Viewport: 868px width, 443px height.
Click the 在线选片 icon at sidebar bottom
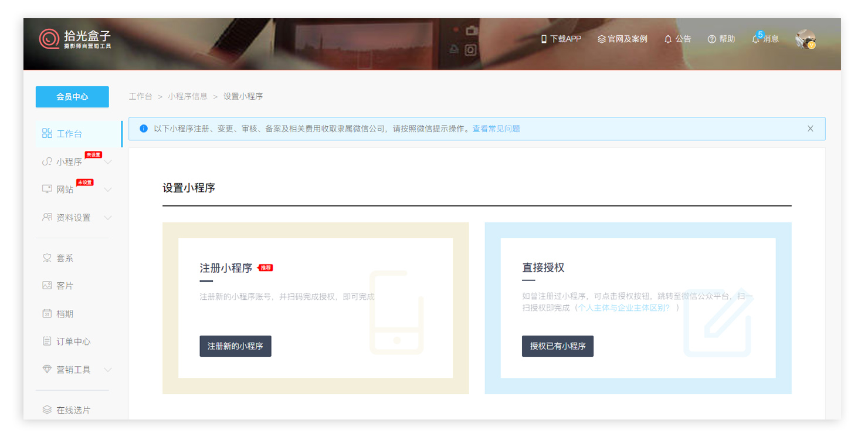click(x=47, y=410)
